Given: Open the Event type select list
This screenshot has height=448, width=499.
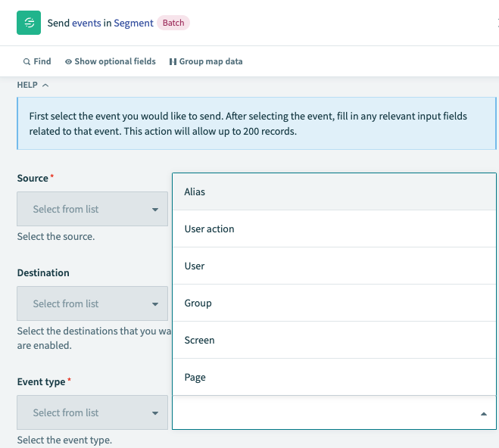Looking at the screenshot, I should (x=92, y=412).
